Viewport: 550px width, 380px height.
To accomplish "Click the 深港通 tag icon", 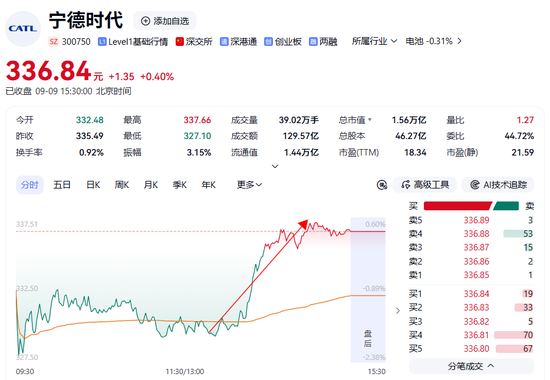I will pyautogui.click(x=224, y=42).
